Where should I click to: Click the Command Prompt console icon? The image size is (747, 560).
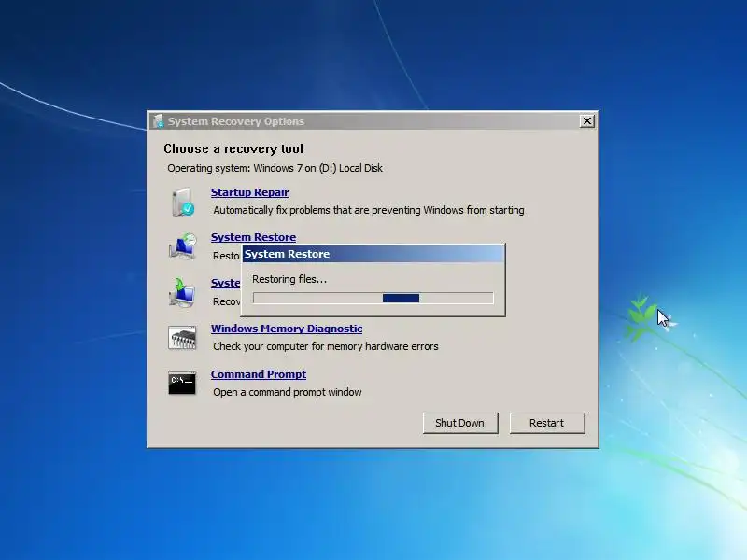coord(182,384)
